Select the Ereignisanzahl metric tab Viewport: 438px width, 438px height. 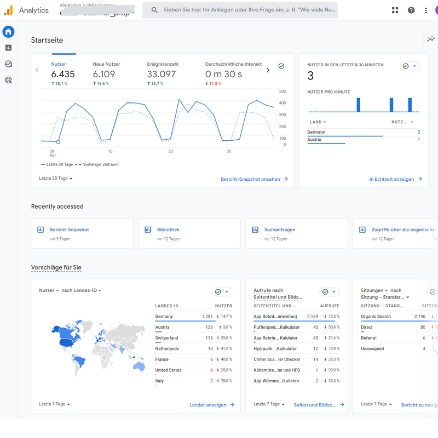[x=163, y=73]
